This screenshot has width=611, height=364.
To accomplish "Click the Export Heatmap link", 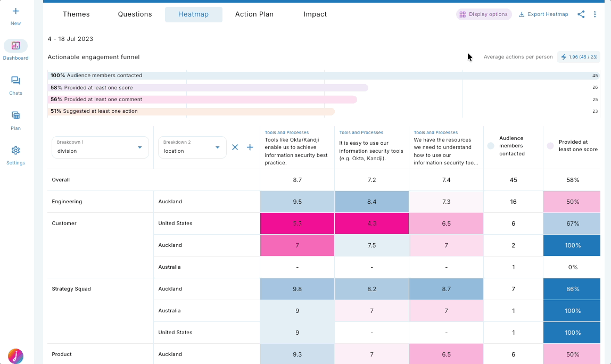I will tap(543, 14).
